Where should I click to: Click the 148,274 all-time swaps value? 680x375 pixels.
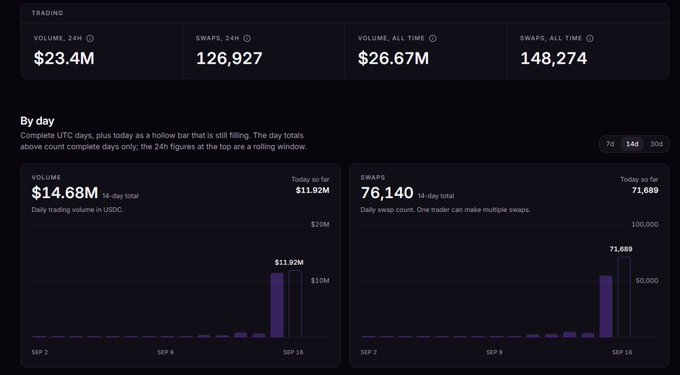coord(553,58)
